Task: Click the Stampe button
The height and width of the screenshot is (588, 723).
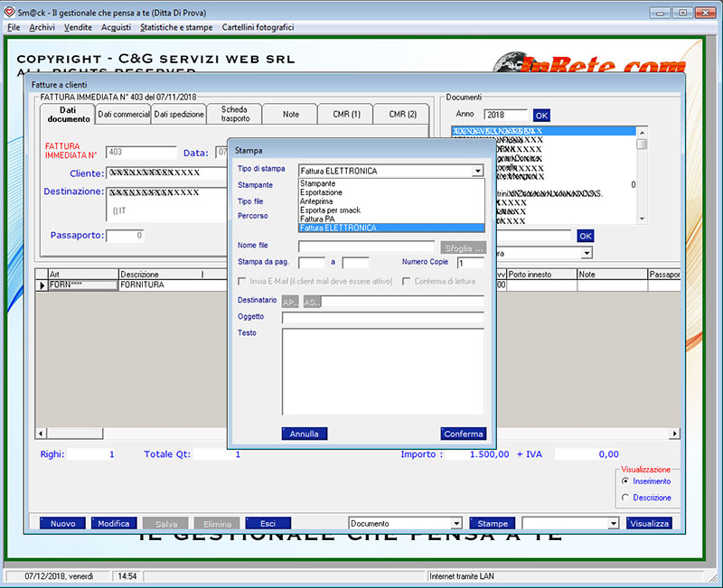Action: 493,524
